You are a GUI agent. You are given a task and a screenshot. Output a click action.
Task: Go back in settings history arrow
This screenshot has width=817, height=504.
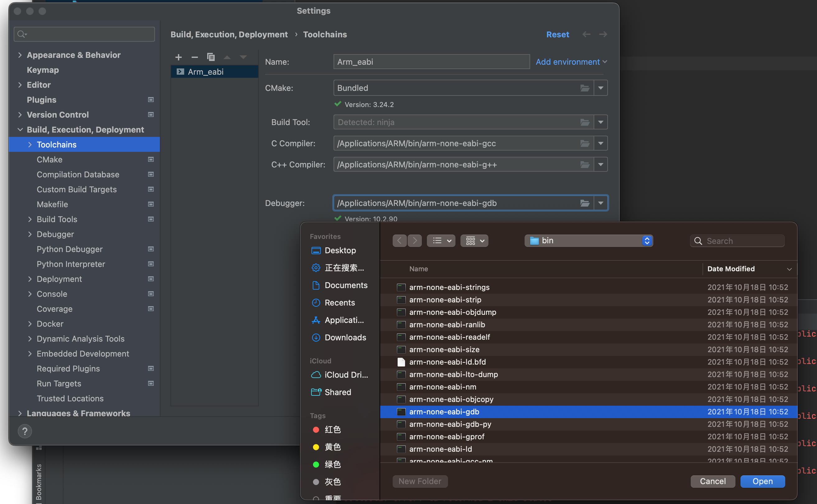586,34
